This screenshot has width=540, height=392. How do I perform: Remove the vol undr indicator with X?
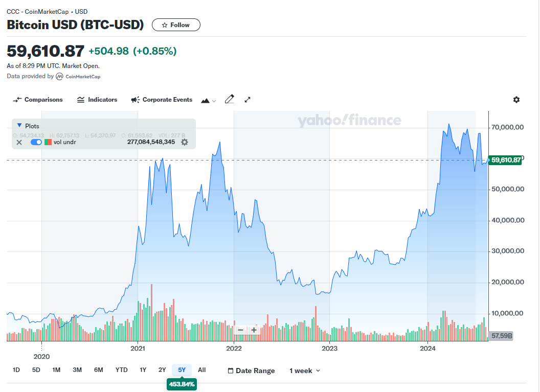(19, 142)
